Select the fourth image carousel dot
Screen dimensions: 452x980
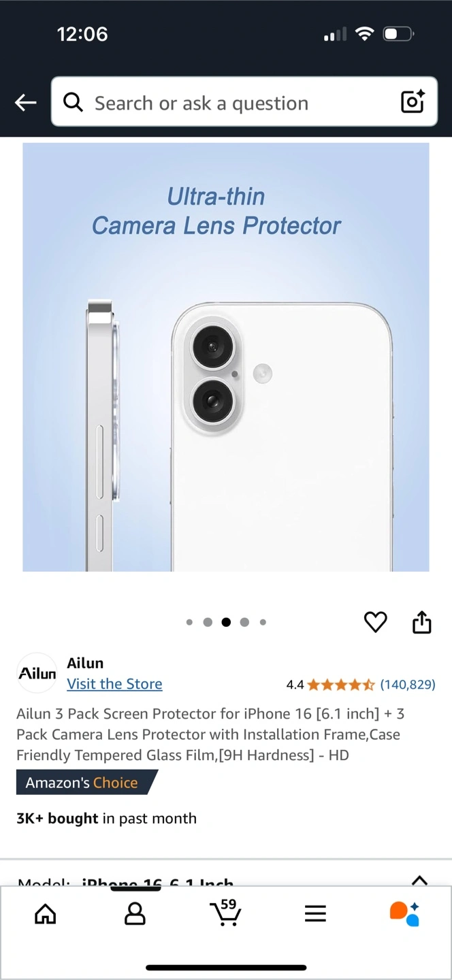244,622
